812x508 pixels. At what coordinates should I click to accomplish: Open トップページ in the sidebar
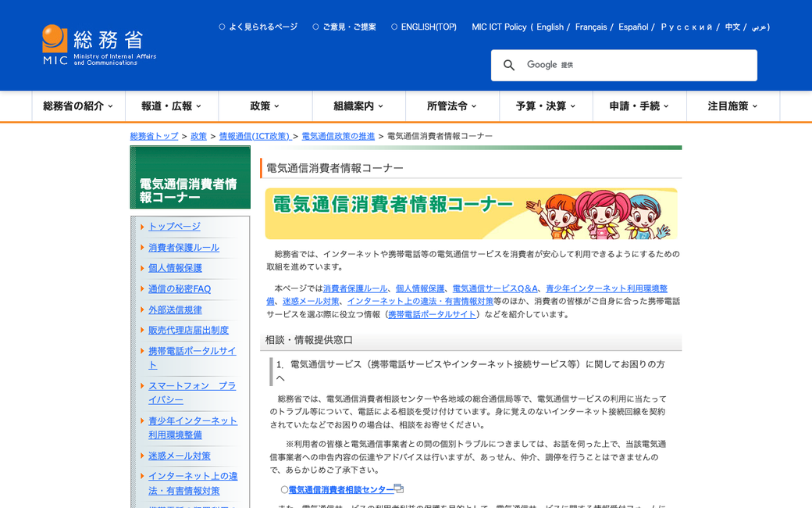click(174, 227)
